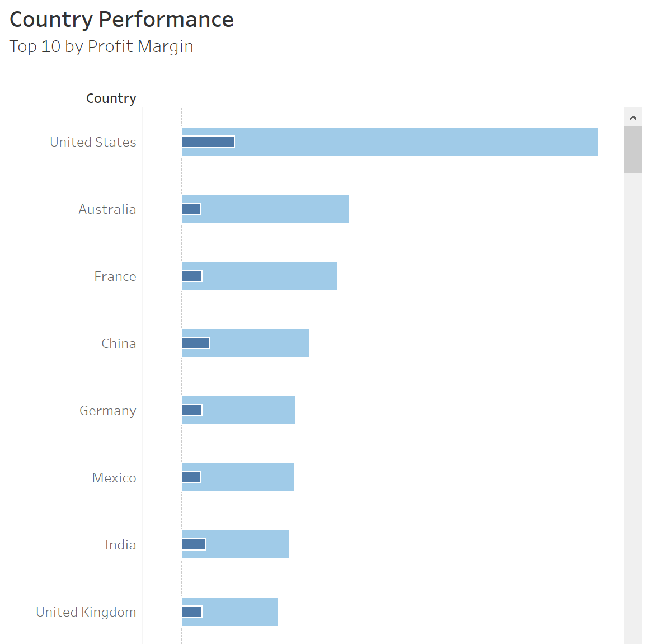Select the Germany country label
This screenshot has height=644, width=648.
[107, 410]
